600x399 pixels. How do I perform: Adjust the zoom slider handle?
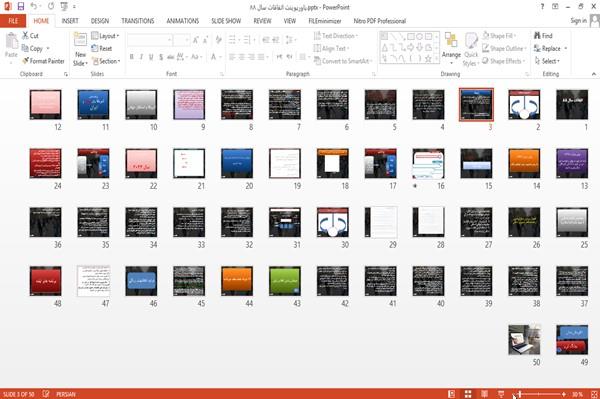point(520,394)
